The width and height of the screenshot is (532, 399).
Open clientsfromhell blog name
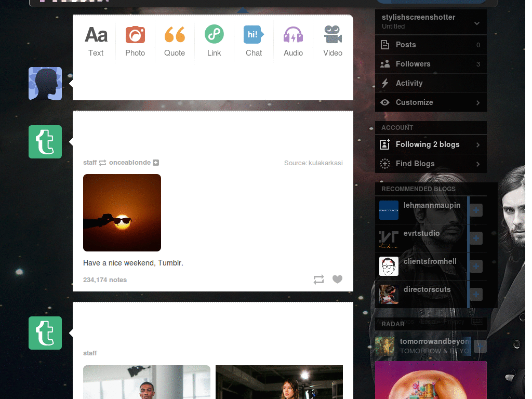pyautogui.click(x=430, y=262)
